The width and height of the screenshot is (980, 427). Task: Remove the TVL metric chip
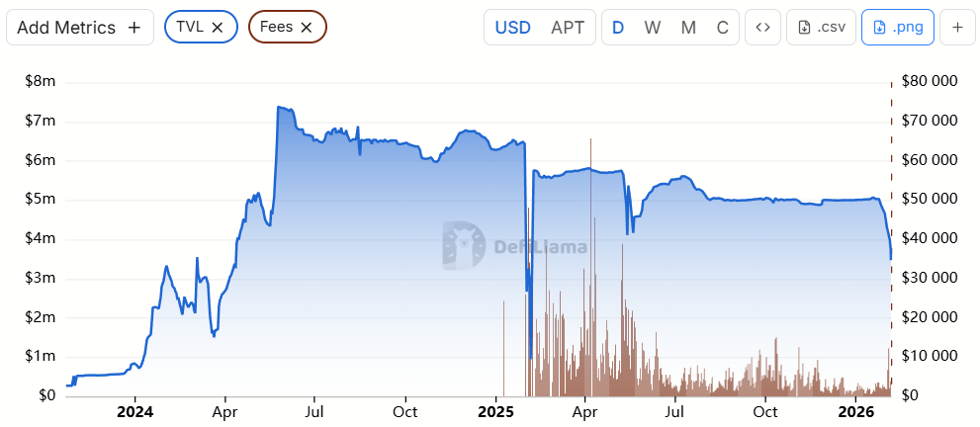coord(218,28)
